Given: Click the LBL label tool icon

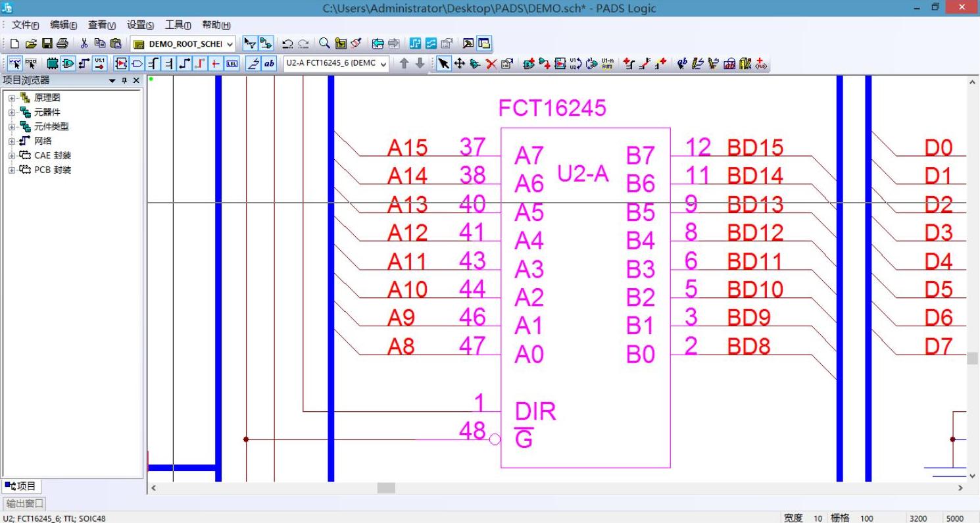Looking at the screenshot, I should (x=232, y=64).
